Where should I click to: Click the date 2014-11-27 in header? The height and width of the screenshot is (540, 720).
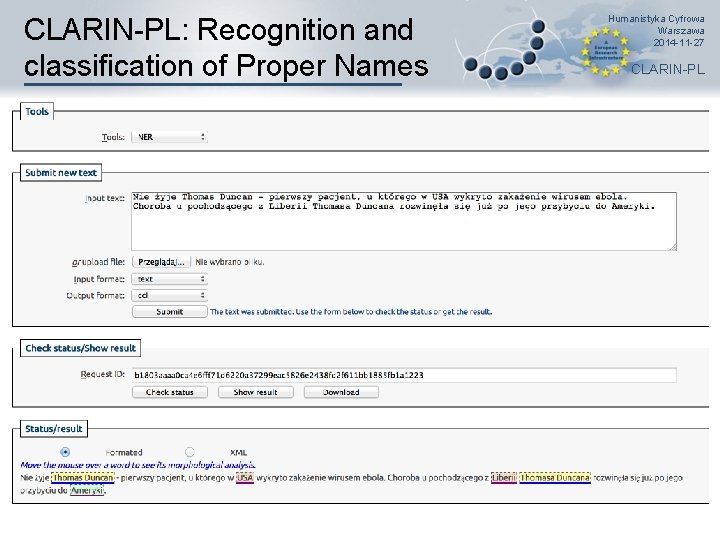click(679, 43)
